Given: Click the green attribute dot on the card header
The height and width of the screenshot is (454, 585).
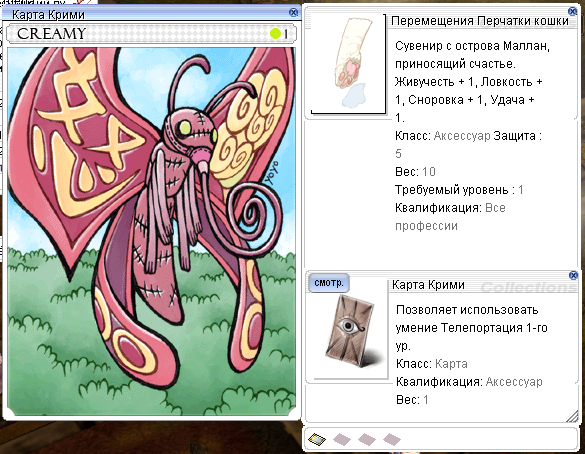Looking at the screenshot, I should click(275, 34).
